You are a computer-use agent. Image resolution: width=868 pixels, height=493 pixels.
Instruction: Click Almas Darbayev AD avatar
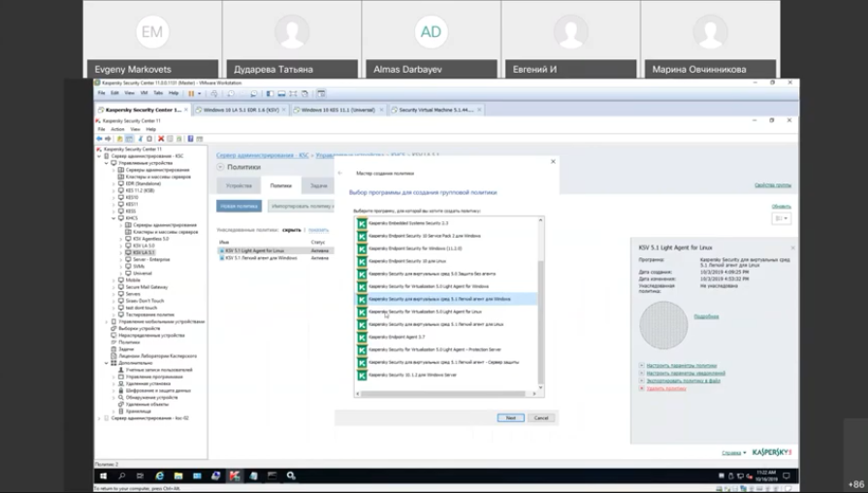click(x=431, y=32)
